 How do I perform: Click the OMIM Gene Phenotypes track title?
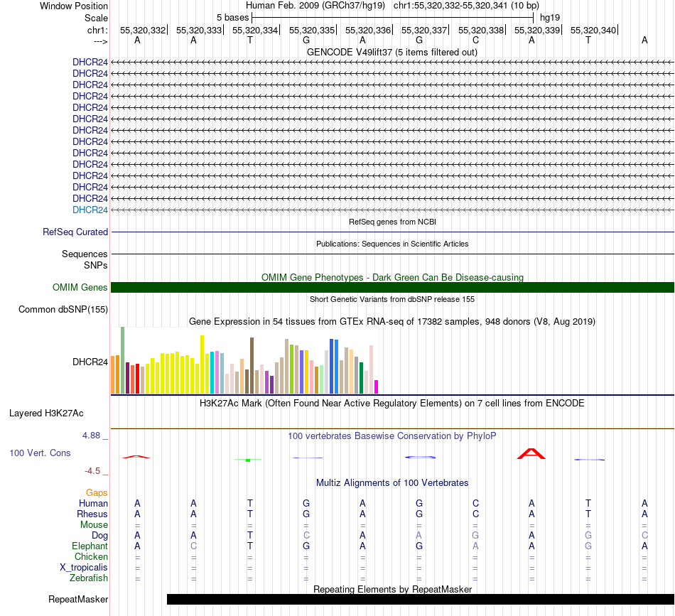click(392, 278)
